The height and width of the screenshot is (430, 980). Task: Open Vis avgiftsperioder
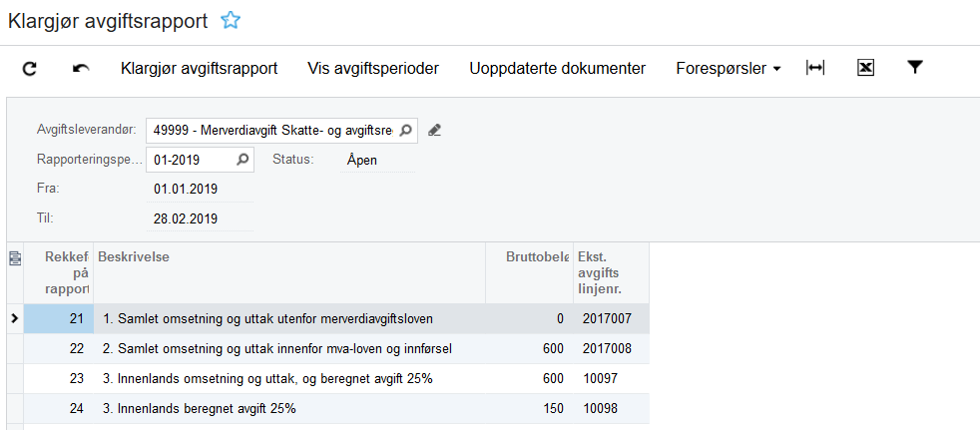pyautogui.click(x=373, y=69)
